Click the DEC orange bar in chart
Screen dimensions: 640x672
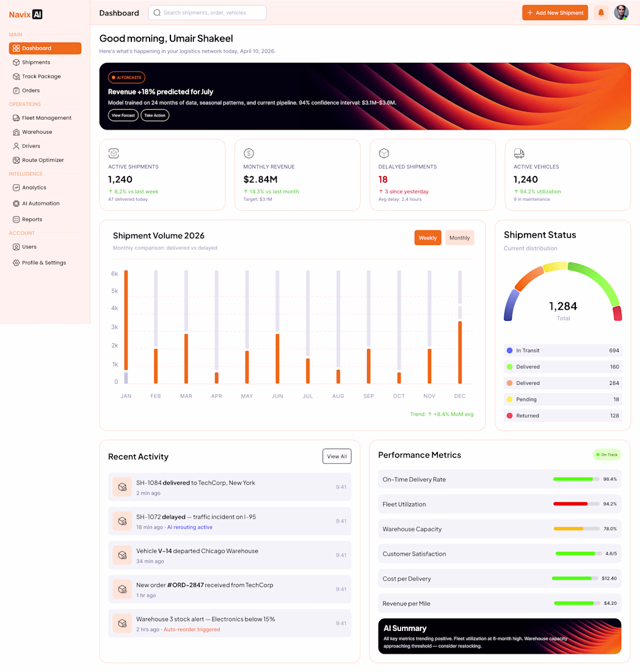point(460,352)
